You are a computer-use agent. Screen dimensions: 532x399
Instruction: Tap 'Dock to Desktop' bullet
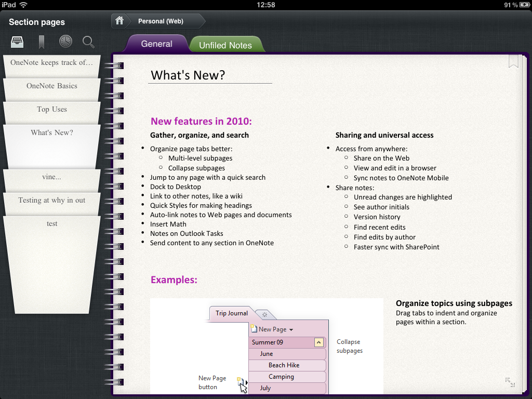176,187
